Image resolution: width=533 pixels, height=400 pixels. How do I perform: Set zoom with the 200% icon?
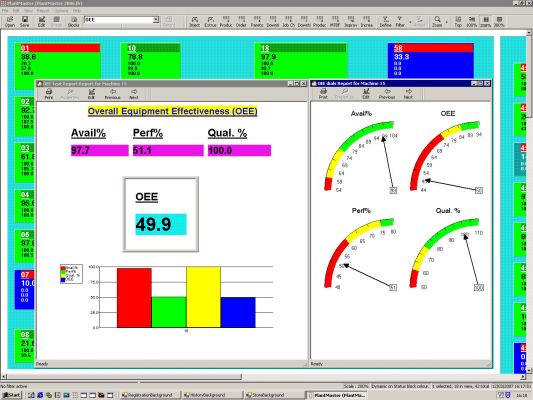485,21
